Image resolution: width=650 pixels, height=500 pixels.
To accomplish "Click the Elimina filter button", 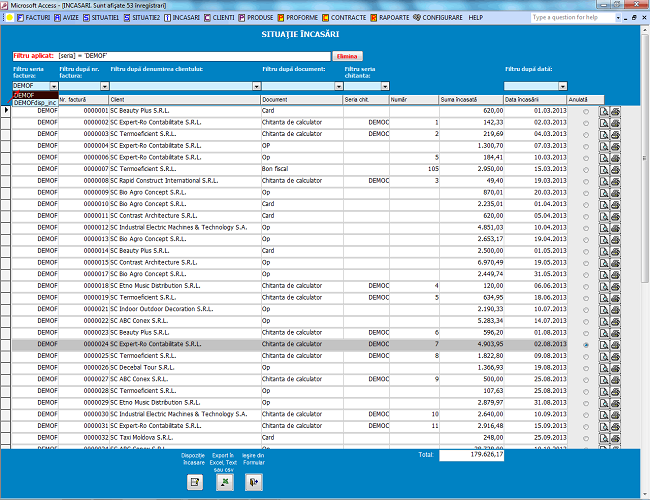I will point(347,56).
